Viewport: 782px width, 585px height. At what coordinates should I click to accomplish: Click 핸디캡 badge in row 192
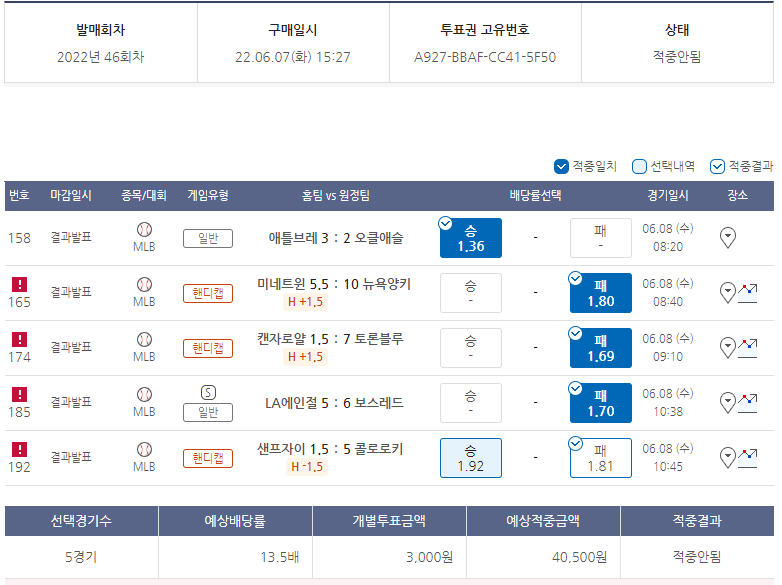click(x=208, y=458)
